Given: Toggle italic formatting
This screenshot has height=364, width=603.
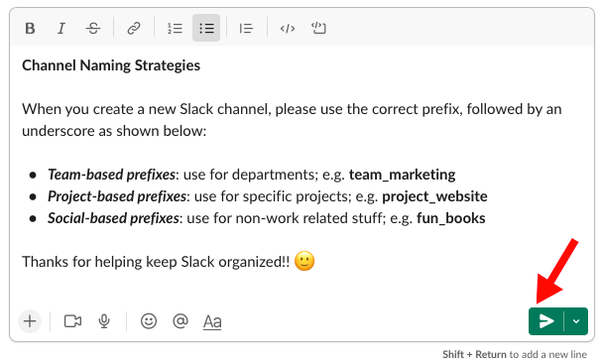Looking at the screenshot, I should coord(61,28).
